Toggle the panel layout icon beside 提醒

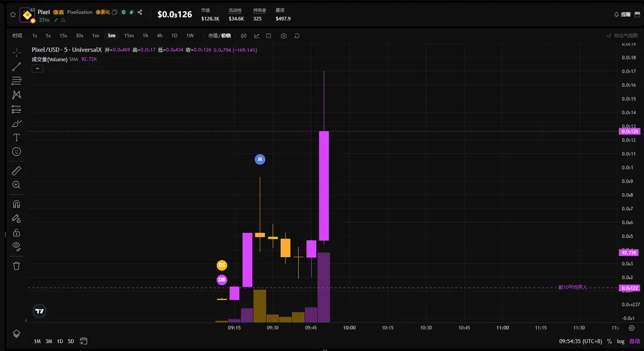(x=638, y=14)
